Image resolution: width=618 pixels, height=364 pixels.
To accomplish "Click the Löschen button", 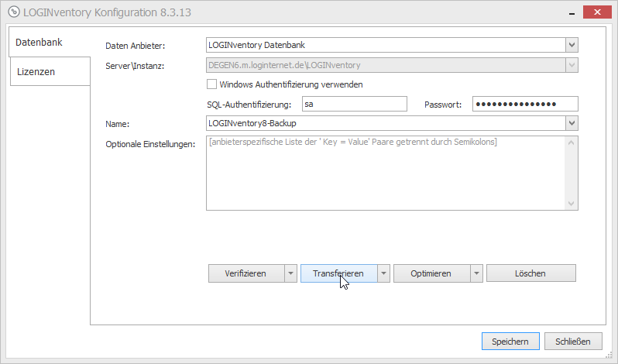I will tap(531, 273).
